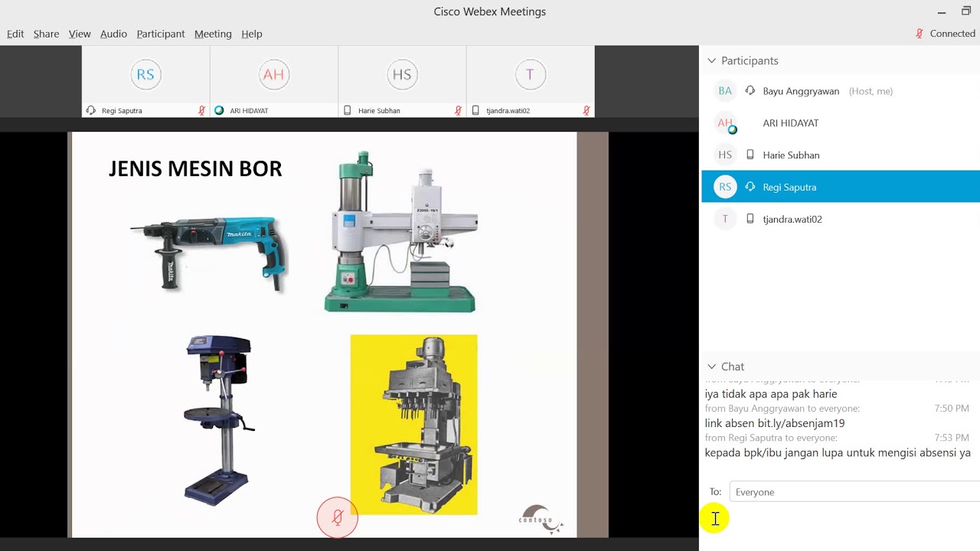
Task: Click the globe status icon on ARI HIDAYAT tile
Action: [x=219, y=110]
